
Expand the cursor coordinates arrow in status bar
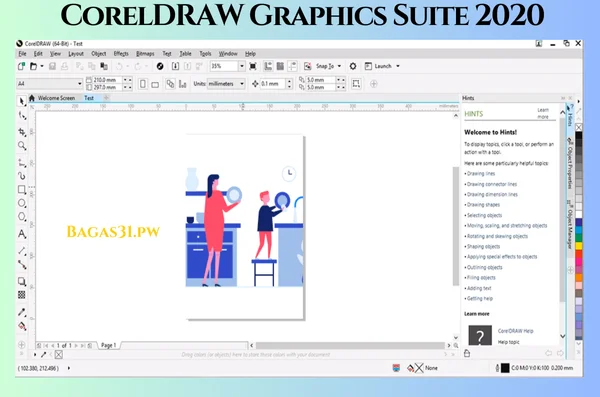tap(69, 368)
